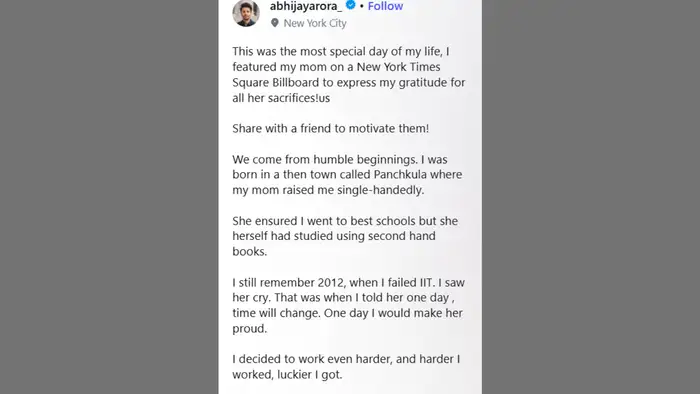700x394 pixels.
Task: Open the abhijayarora_ username link
Action: (306, 6)
